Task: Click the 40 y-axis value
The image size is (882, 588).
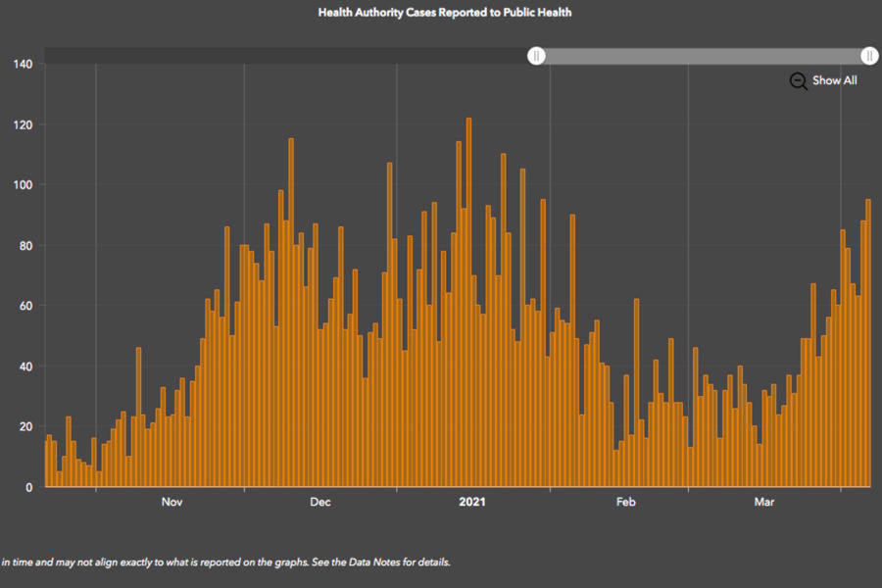Action: [25, 367]
